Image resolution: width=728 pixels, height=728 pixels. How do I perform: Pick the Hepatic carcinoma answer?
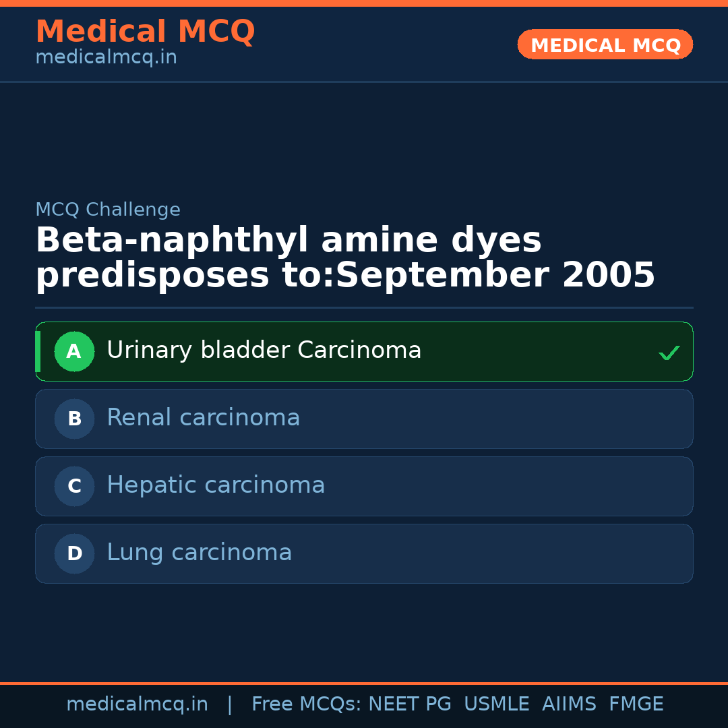point(216,485)
